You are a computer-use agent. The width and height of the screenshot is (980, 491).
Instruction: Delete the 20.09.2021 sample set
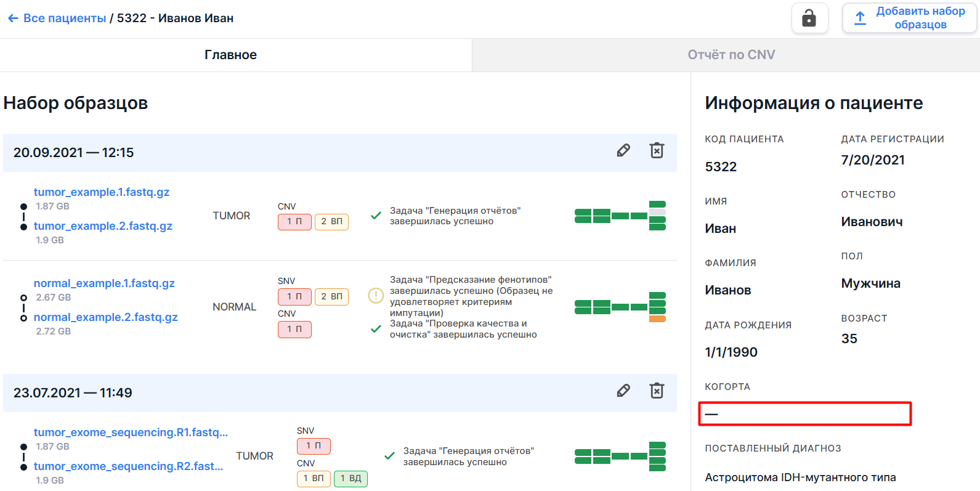[x=657, y=151]
